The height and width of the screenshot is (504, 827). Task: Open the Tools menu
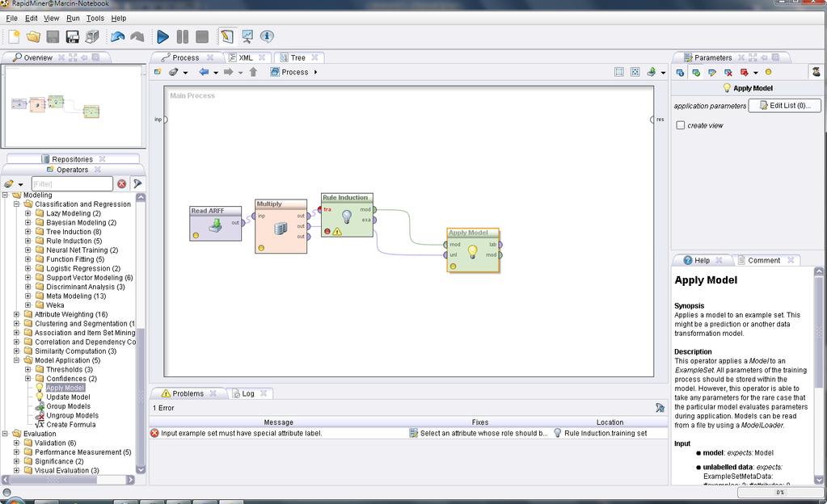(x=95, y=18)
